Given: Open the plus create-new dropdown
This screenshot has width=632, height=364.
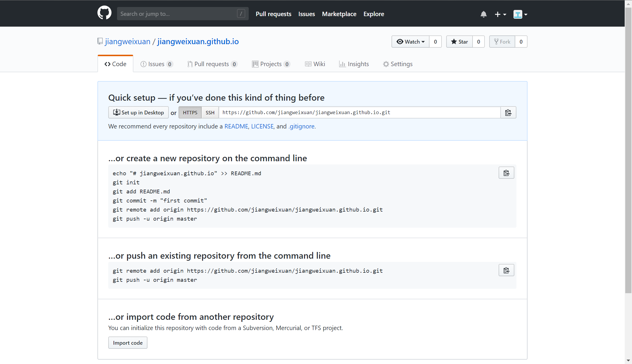Looking at the screenshot, I should [500, 14].
